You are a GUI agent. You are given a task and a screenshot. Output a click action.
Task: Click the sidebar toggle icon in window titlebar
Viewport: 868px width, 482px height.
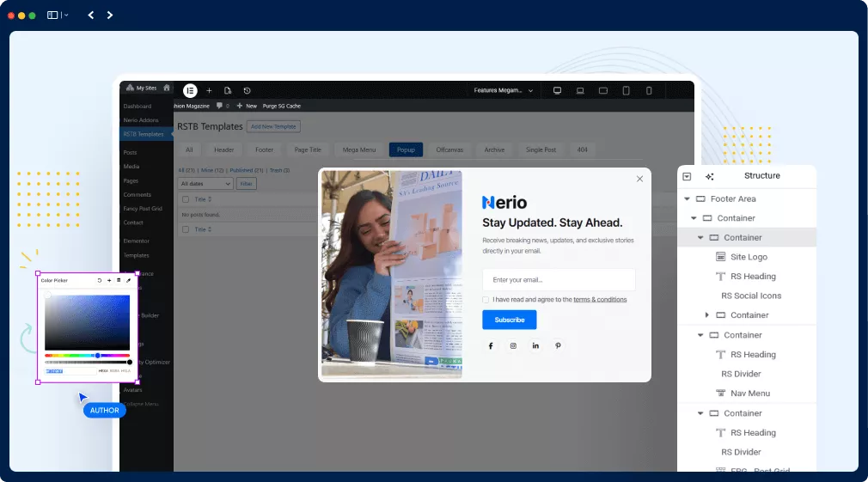click(x=52, y=15)
